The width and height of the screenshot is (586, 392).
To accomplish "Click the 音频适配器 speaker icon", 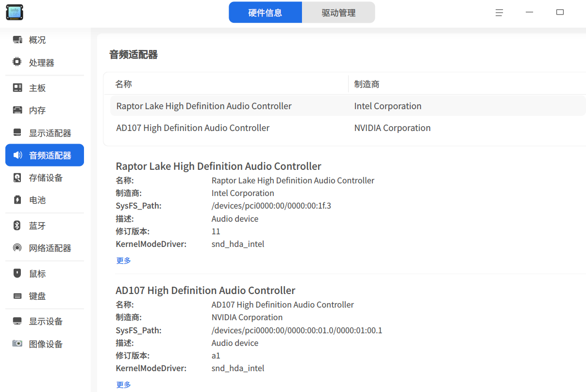I will pos(17,155).
